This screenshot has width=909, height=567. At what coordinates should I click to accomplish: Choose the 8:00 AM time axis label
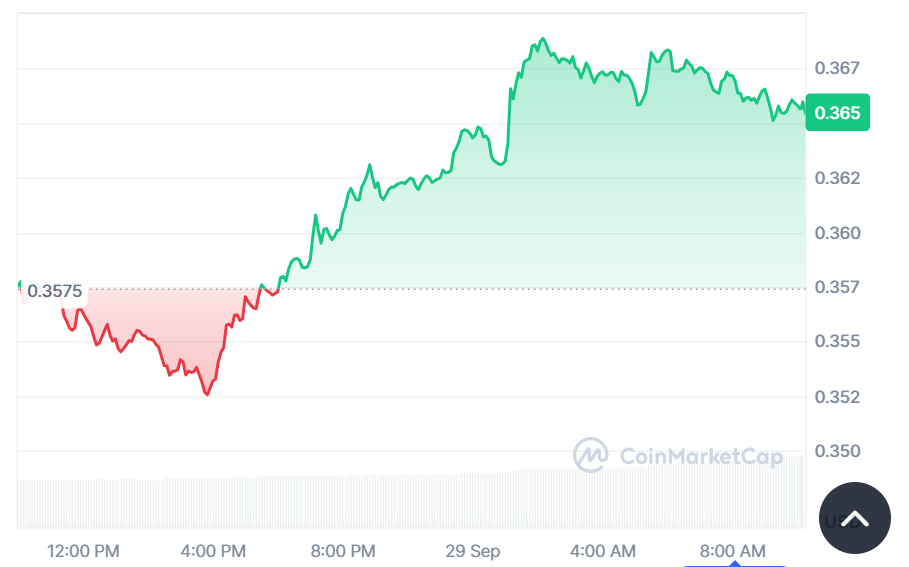click(x=733, y=551)
